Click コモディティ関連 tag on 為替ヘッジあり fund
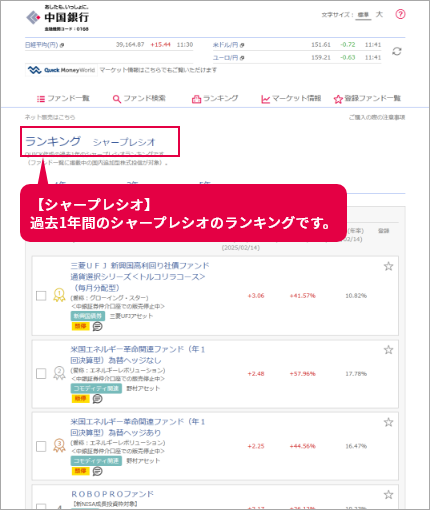 coord(96,461)
